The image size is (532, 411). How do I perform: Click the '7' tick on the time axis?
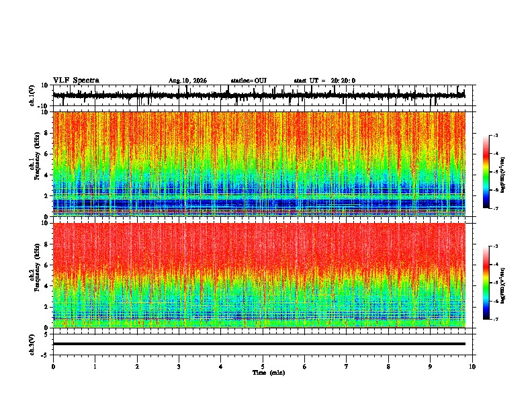347,367
